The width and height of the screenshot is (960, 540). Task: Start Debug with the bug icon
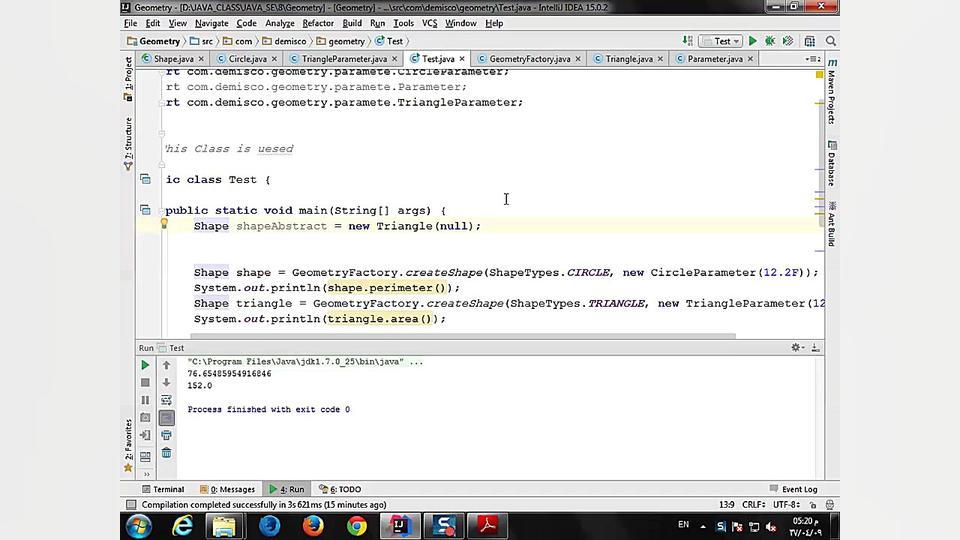(770, 41)
